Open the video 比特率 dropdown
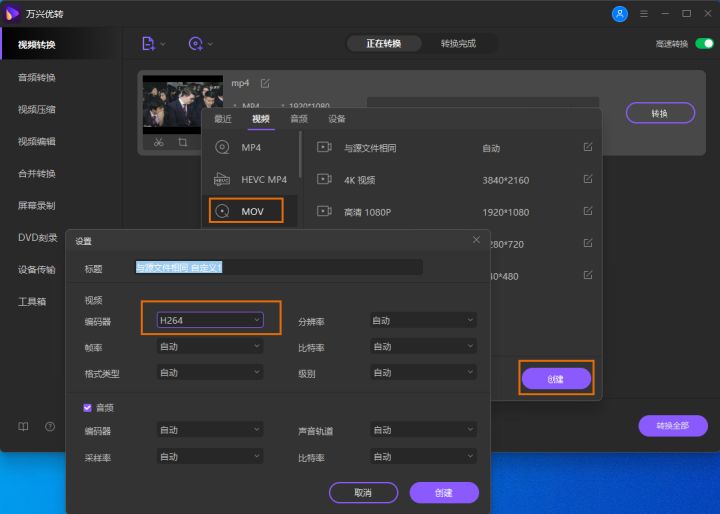Viewport: 720px width, 514px height. 423,346
